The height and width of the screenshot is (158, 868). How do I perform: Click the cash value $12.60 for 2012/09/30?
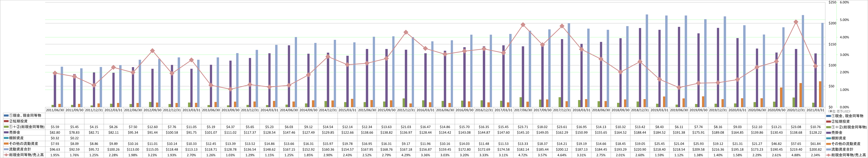pyautogui.click(x=153, y=127)
